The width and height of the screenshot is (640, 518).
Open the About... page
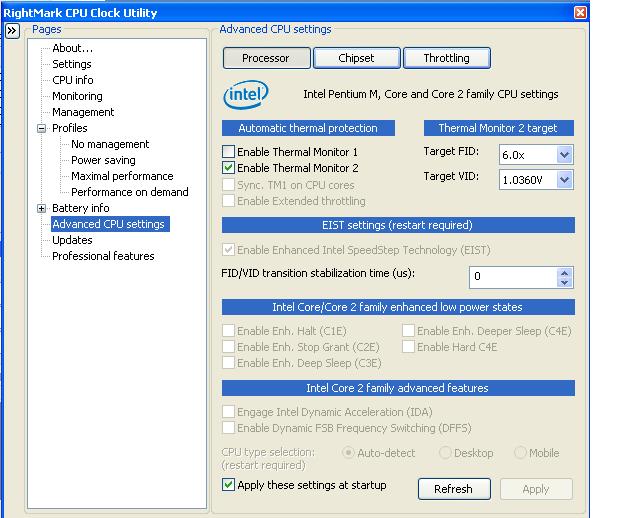click(72, 48)
